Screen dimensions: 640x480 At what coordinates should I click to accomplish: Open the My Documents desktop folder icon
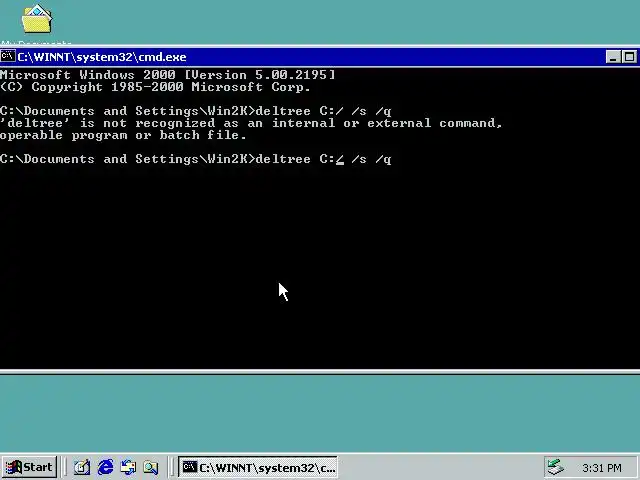(36, 19)
